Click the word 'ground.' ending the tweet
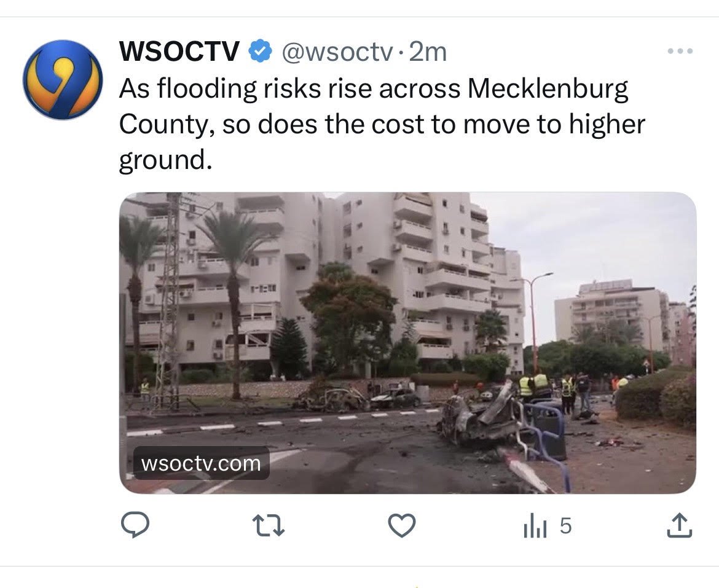This screenshot has width=719, height=588. point(166,160)
